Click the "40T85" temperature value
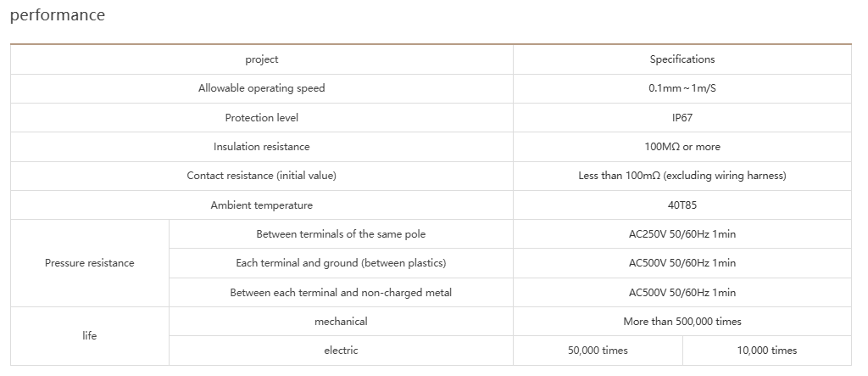Screen dimensions: 868x376 (682, 205)
